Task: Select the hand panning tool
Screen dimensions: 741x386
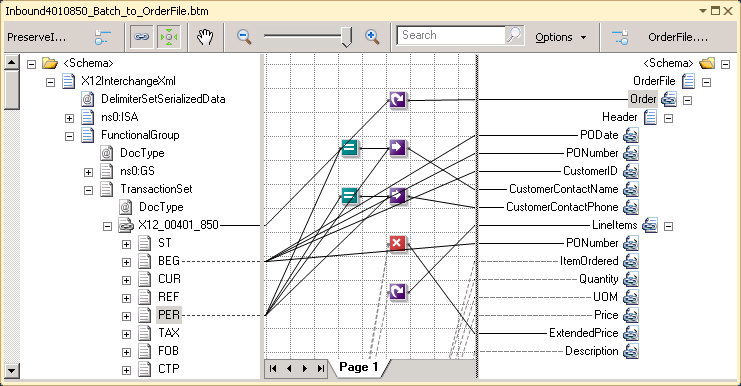Action: point(205,37)
